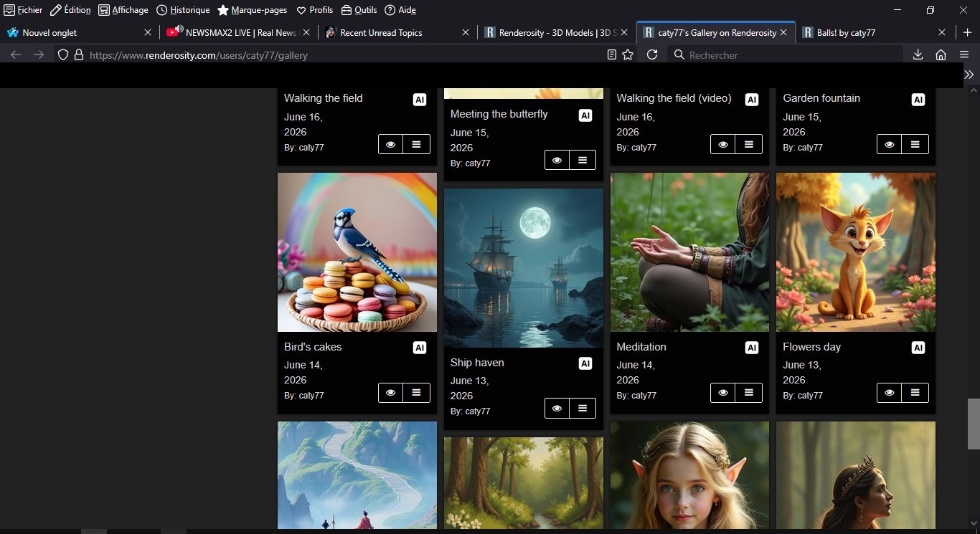This screenshot has width=980, height=534.
Task: Mute the NEWSMAX2 LIVE tab audio
Action: coord(179,29)
